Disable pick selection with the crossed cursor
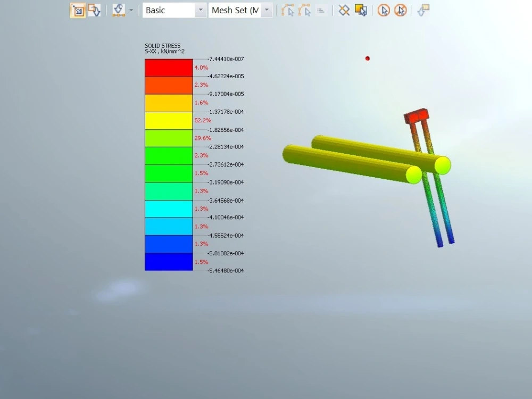This screenshot has width=532, height=399. tap(401, 10)
